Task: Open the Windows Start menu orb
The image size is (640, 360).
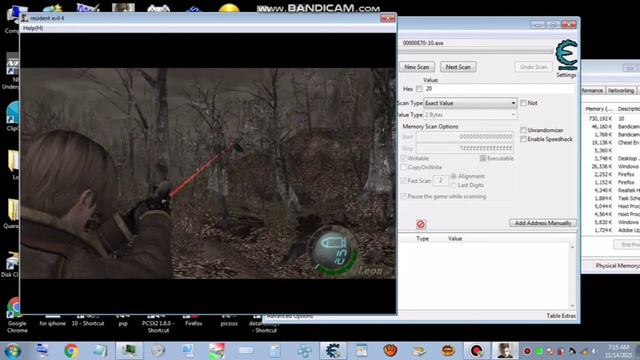Action: [x=12, y=351]
